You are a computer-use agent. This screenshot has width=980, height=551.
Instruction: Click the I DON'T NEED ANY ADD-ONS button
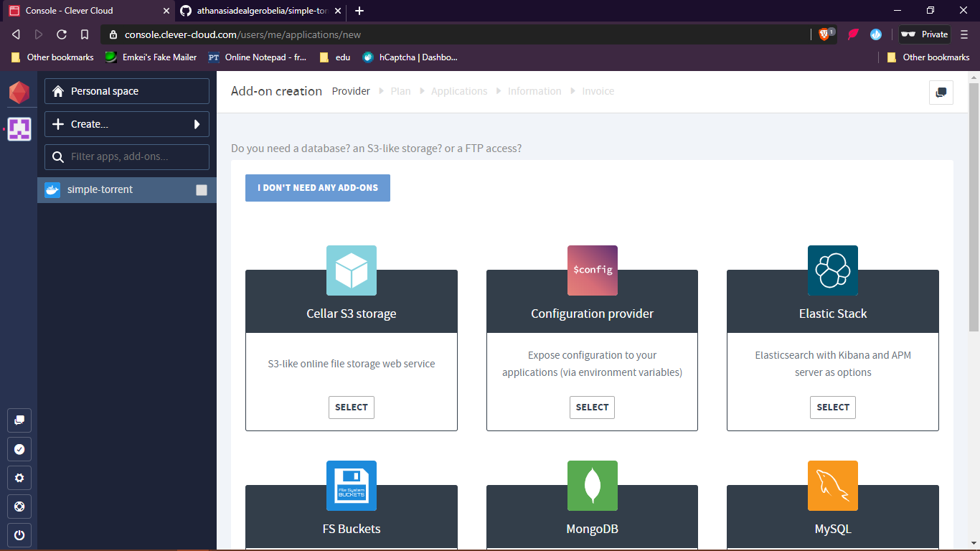318,188
